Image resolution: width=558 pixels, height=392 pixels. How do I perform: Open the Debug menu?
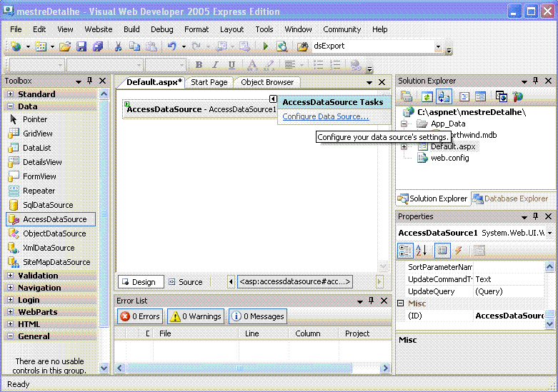click(x=162, y=29)
